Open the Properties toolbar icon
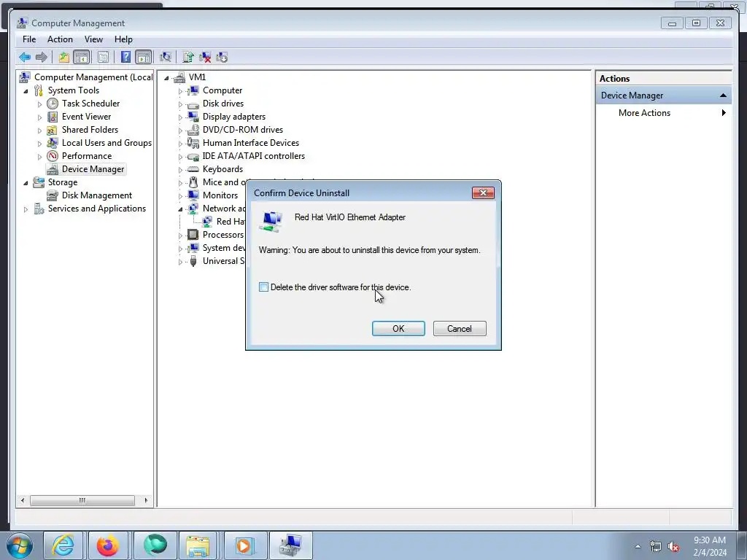 [x=103, y=58]
